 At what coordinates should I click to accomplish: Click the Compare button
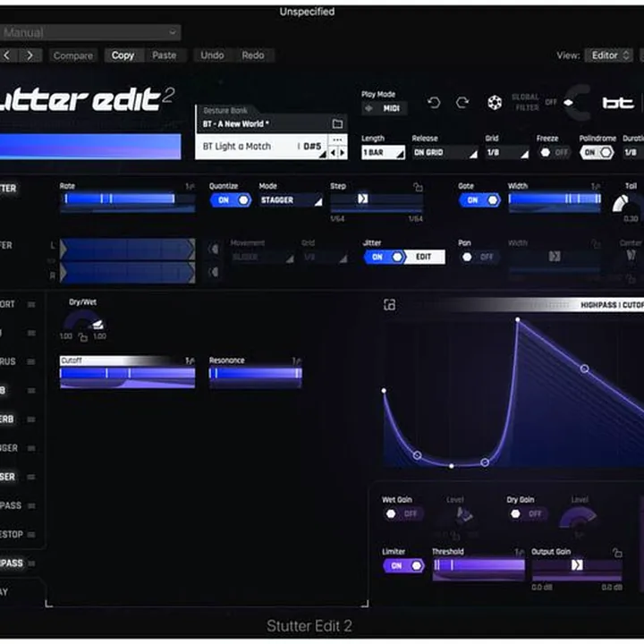(x=73, y=55)
